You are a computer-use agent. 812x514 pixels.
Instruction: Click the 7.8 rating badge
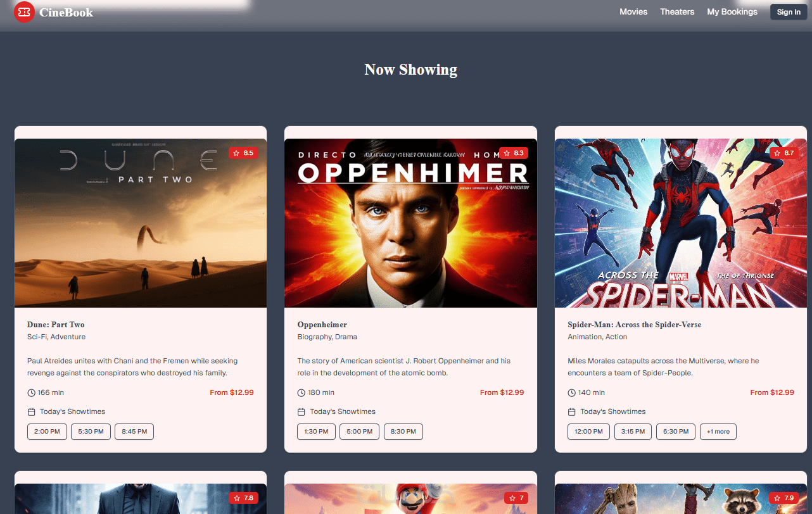[x=243, y=498]
